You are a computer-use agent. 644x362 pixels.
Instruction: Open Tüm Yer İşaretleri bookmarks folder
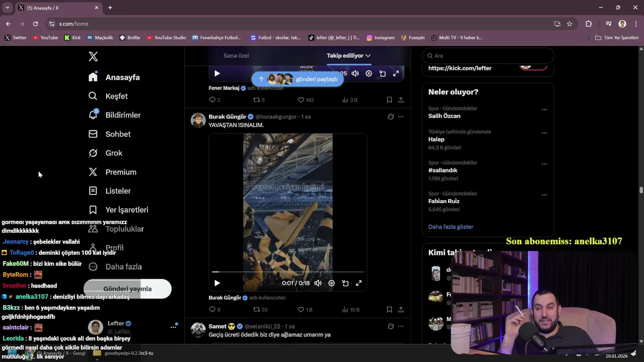click(x=617, y=38)
